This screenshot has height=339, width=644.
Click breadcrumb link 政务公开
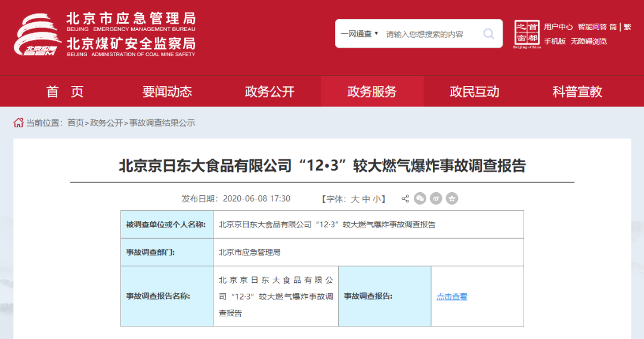[106, 123]
